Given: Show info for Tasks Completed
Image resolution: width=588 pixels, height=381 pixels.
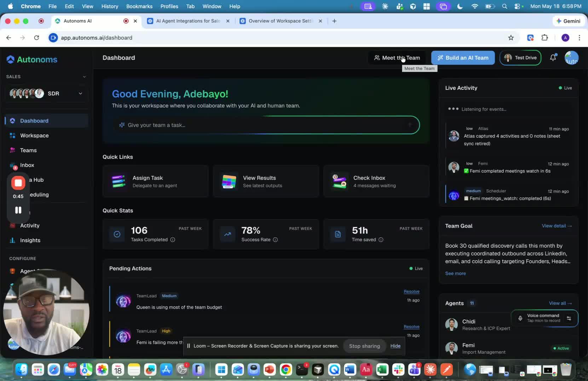Looking at the screenshot, I should tap(173, 240).
